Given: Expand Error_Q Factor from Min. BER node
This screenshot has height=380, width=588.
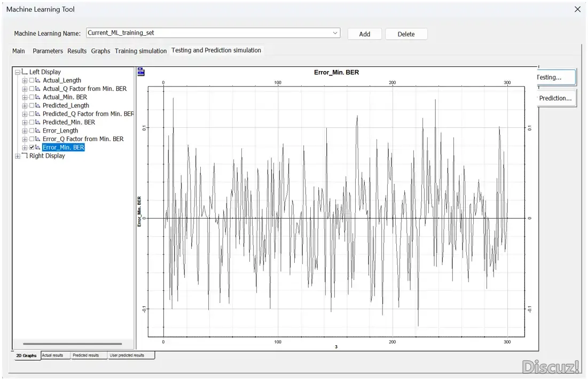Looking at the screenshot, I should (x=25, y=139).
